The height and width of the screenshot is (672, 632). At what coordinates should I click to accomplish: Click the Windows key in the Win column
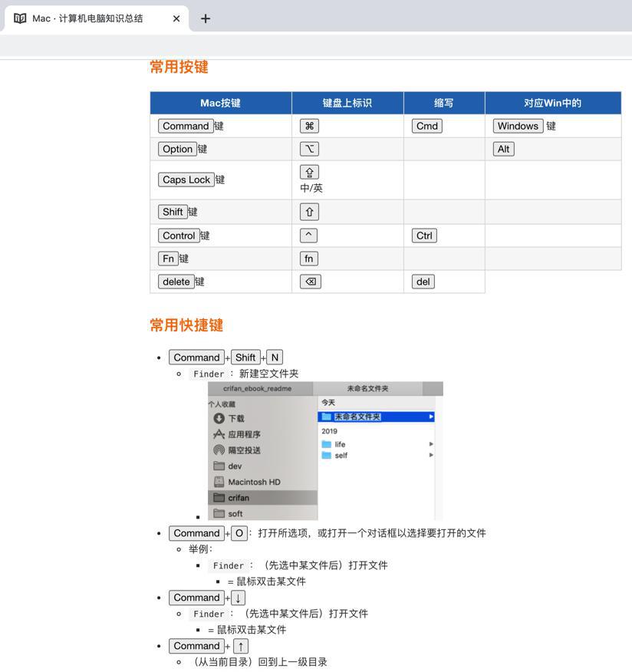point(518,126)
